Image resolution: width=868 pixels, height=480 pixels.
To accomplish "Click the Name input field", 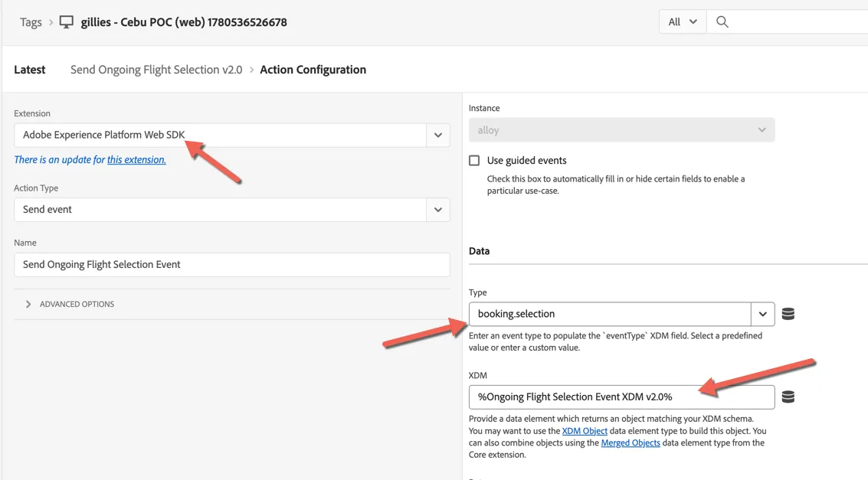I will [x=232, y=265].
